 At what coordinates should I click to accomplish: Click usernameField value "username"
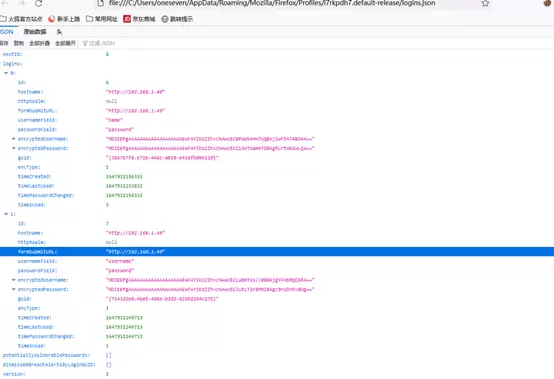click(120, 261)
